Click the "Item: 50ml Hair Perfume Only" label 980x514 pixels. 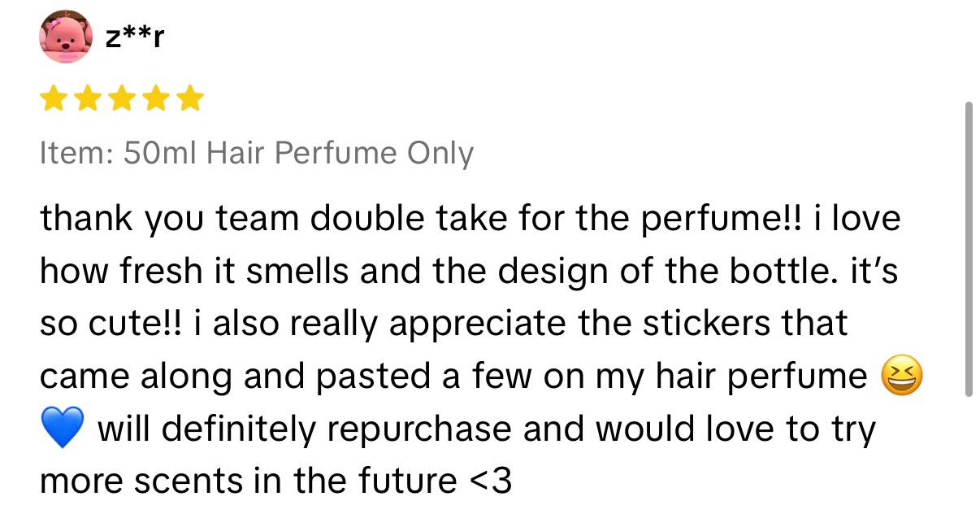click(x=256, y=153)
